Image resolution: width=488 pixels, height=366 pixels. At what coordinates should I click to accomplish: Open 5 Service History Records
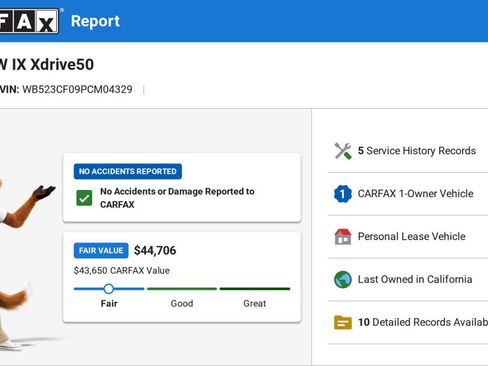point(408,151)
